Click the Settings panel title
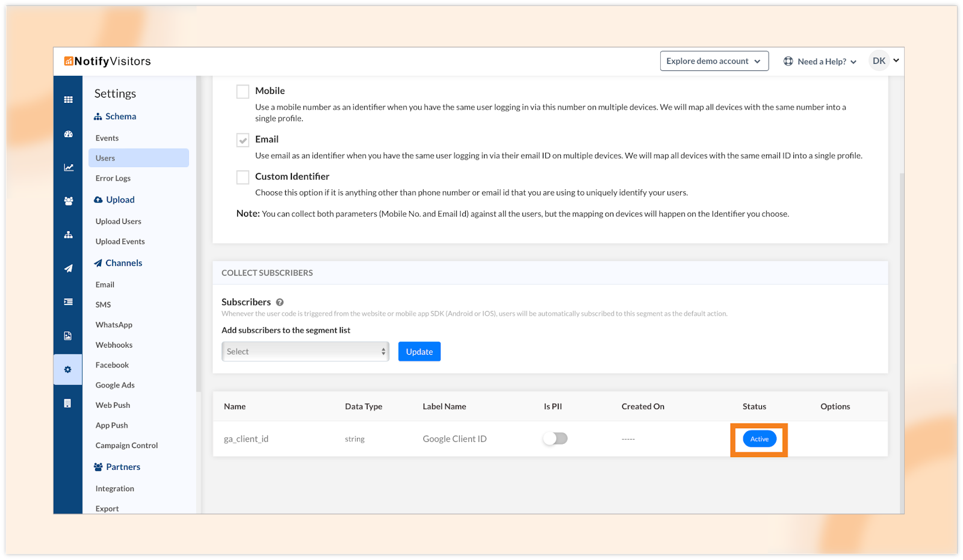963x560 pixels. coord(115,94)
